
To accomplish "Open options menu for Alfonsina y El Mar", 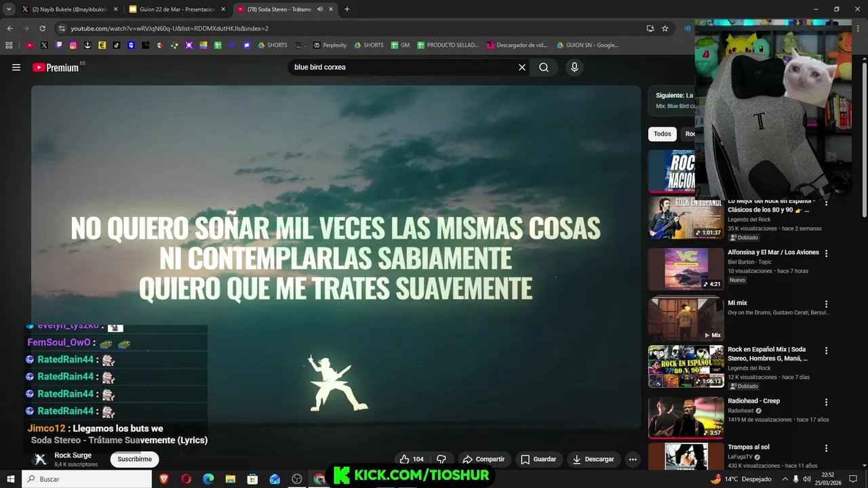I will [x=826, y=253].
